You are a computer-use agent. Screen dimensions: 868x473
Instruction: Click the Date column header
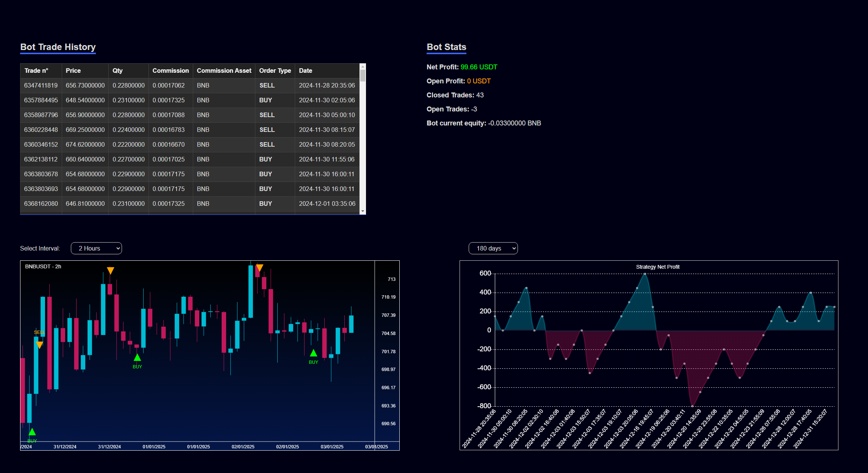click(x=305, y=70)
